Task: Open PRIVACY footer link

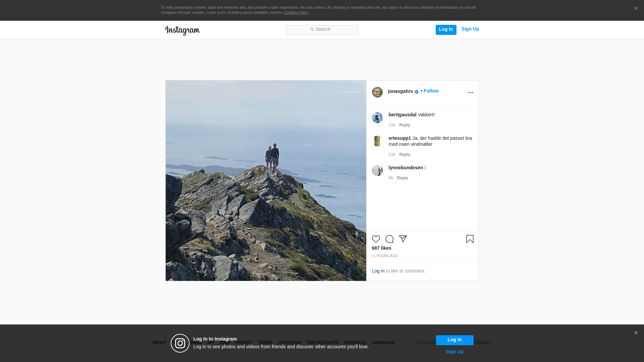Action: 244,343
